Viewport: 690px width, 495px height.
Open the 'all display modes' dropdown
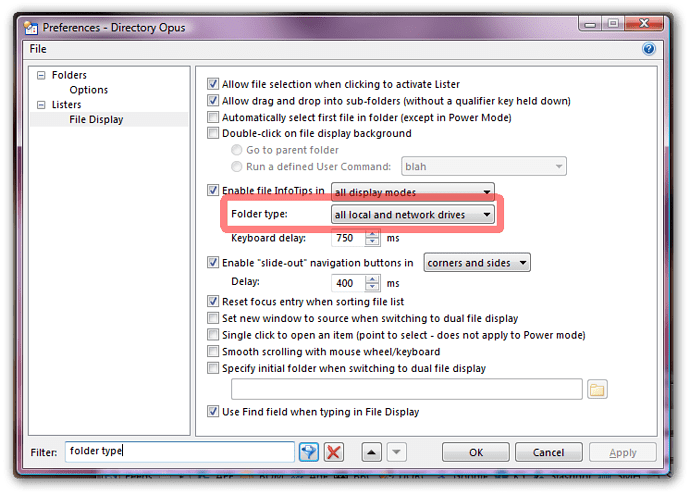(413, 192)
